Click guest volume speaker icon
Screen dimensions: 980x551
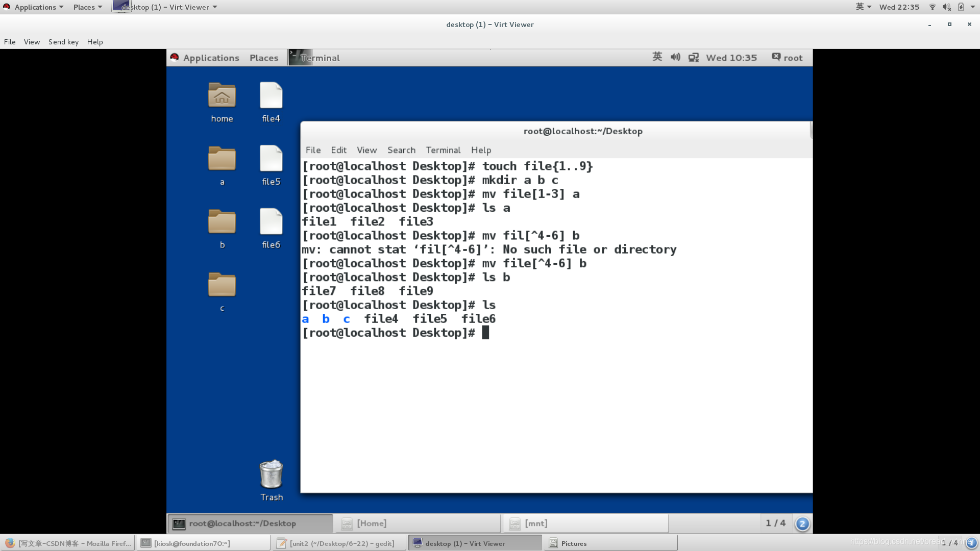click(x=675, y=57)
